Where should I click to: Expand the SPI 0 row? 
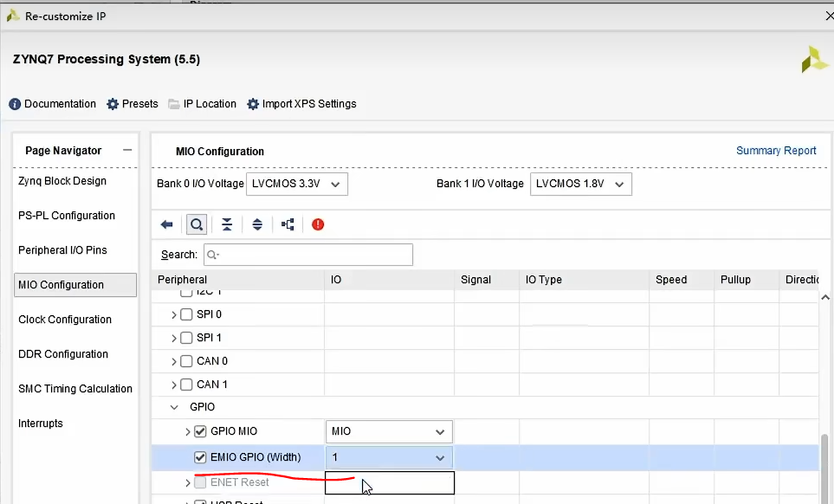(174, 314)
